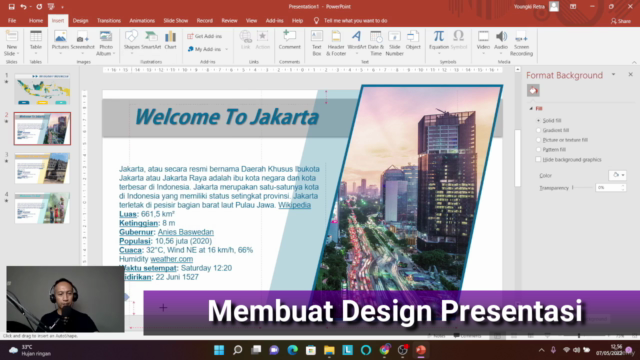This screenshot has width=640, height=360.
Task: Insert an Object
Action: [x=413, y=40]
